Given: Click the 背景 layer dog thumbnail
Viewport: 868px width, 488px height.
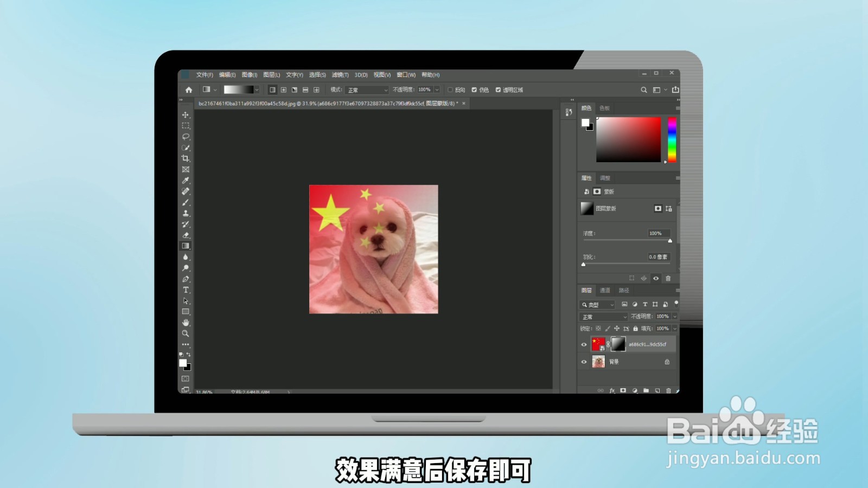Looking at the screenshot, I should click(x=598, y=362).
